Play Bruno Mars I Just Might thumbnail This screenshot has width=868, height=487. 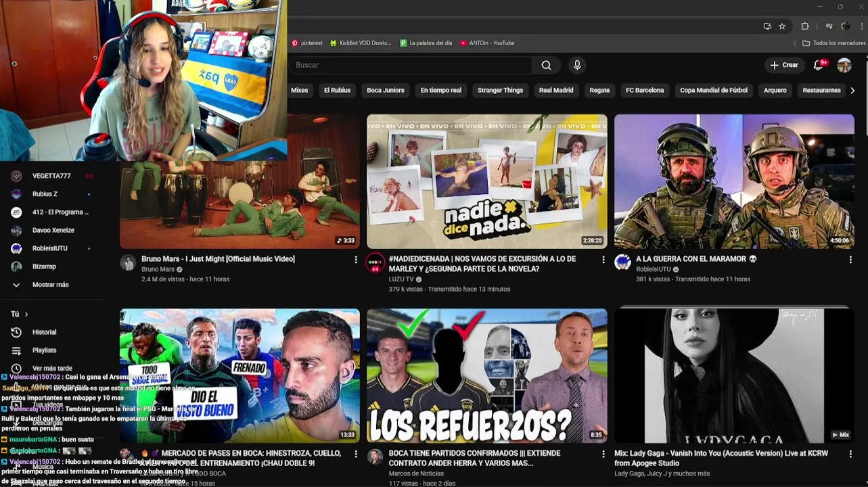click(239, 181)
